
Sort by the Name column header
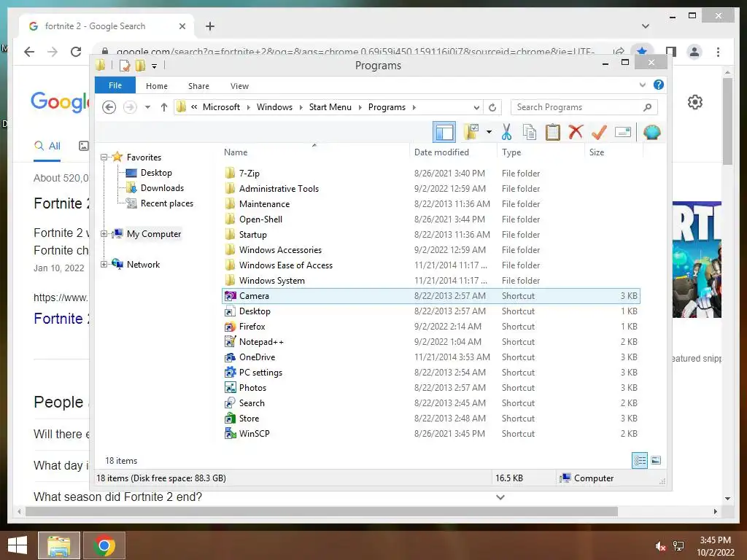314,152
